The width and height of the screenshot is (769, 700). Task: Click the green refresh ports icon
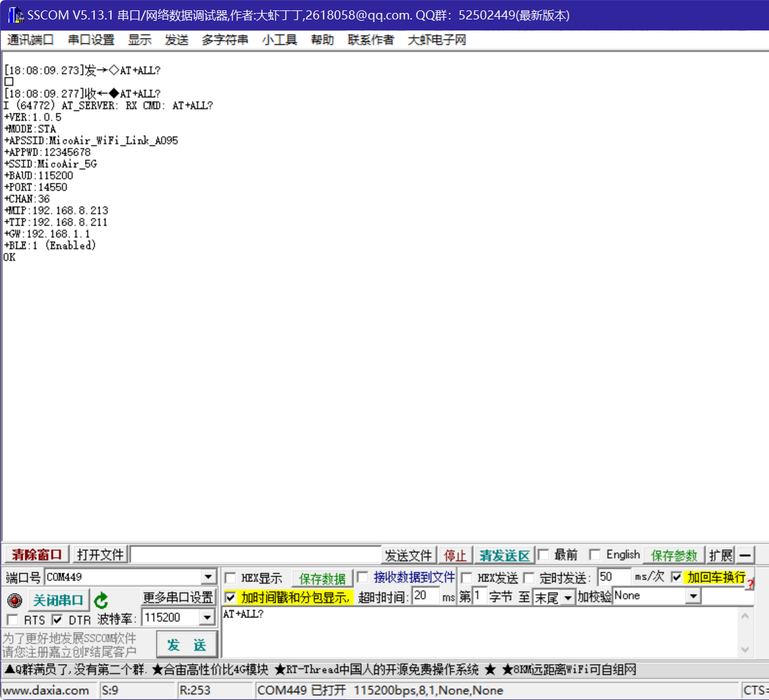101,600
